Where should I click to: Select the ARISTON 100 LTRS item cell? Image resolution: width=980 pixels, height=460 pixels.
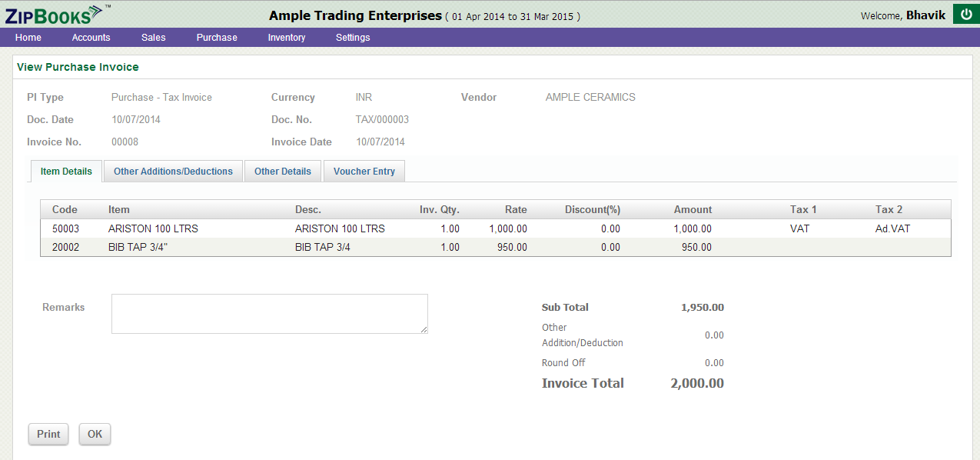[153, 228]
